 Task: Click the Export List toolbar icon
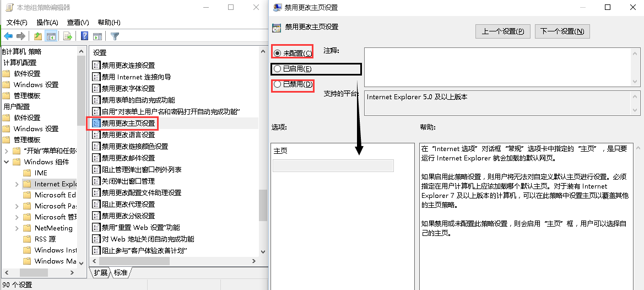pyautogui.click(x=68, y=36)
